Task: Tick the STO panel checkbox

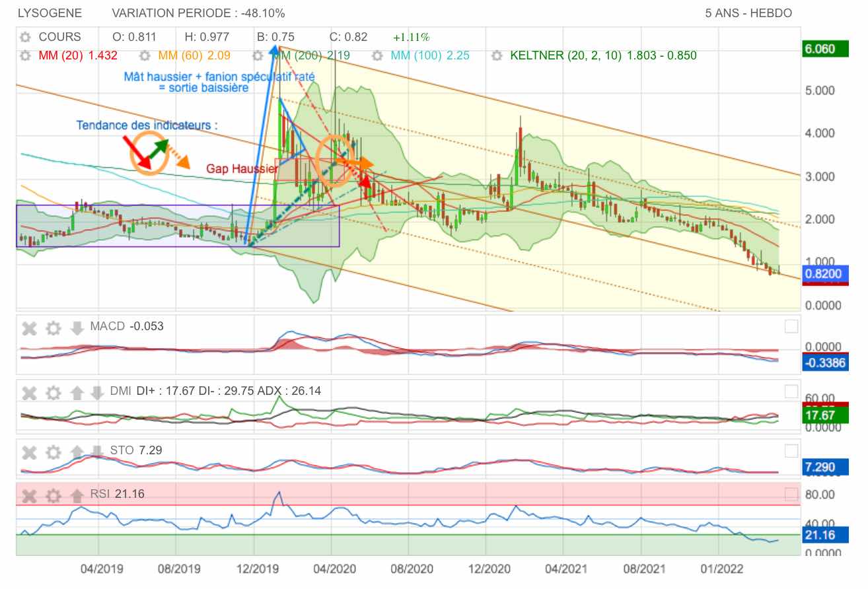Action: [791, 451]
